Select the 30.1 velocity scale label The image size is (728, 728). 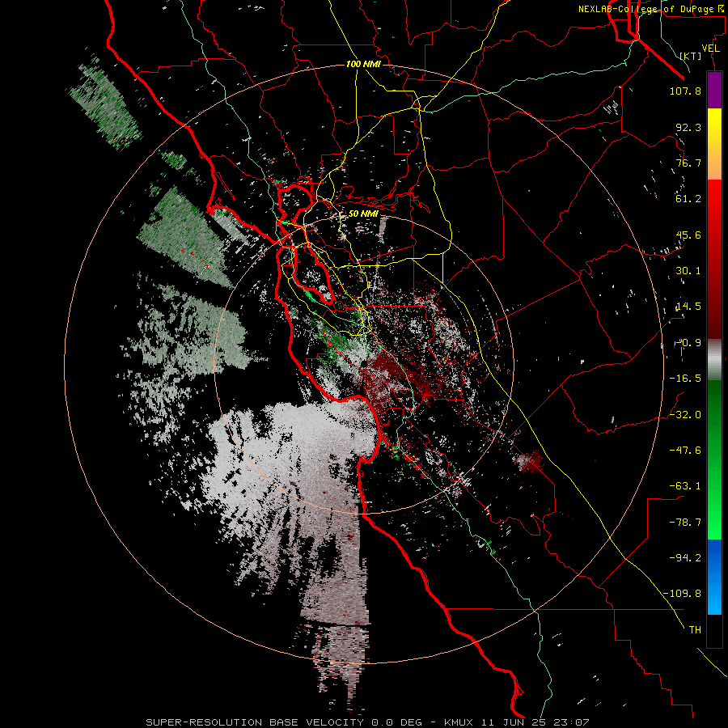[688, 271]
